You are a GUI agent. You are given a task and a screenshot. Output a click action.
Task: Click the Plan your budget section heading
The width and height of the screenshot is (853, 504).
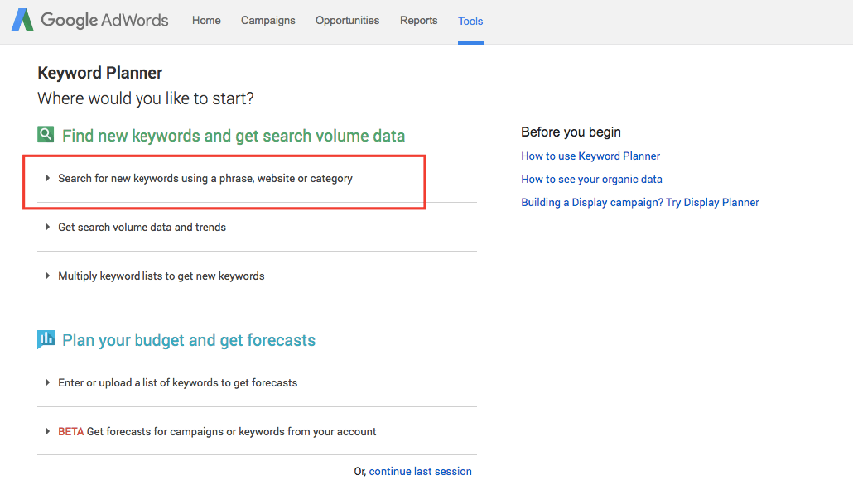(x=189, y=340)
